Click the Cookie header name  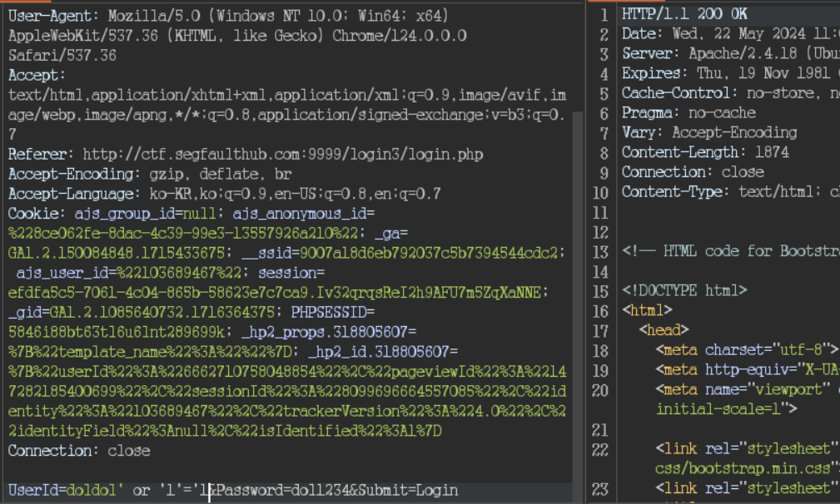pos(37,214)
